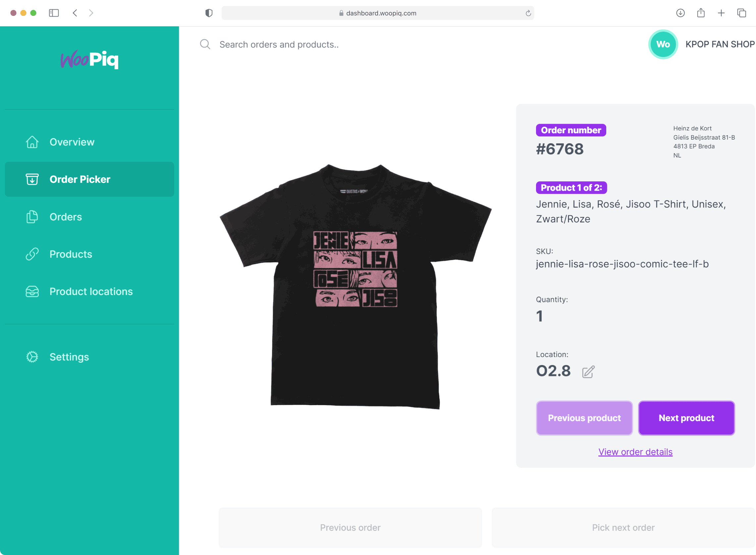The width and height of the screenshot is (756, 555).
Task: Click the order number badge label
Action: (570, 130)
